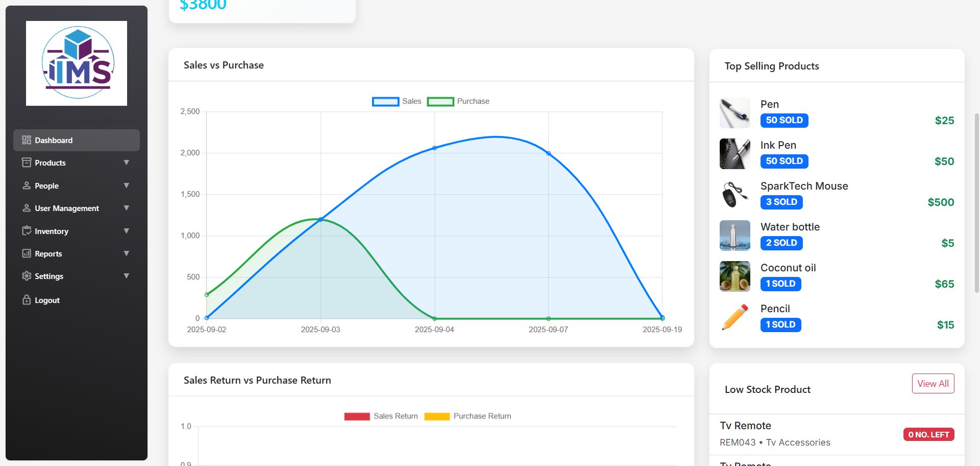Click the Logout link
This screenshot has height=466, width=980.
pos(47,300)
